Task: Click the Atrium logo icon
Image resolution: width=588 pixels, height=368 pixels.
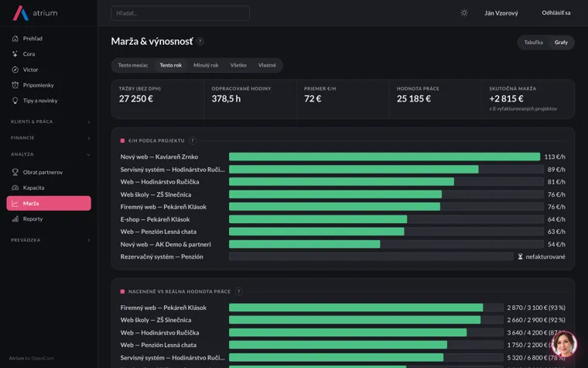Action: pos(21,13)
